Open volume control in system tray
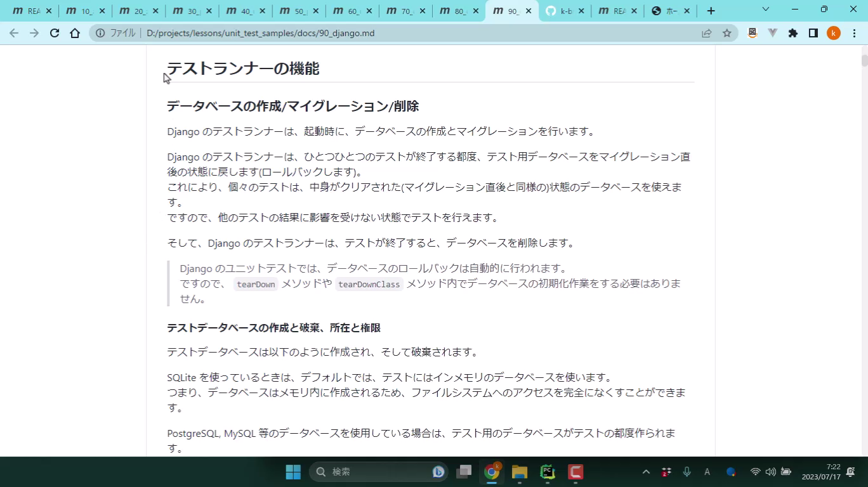 [x=770, y=472]
